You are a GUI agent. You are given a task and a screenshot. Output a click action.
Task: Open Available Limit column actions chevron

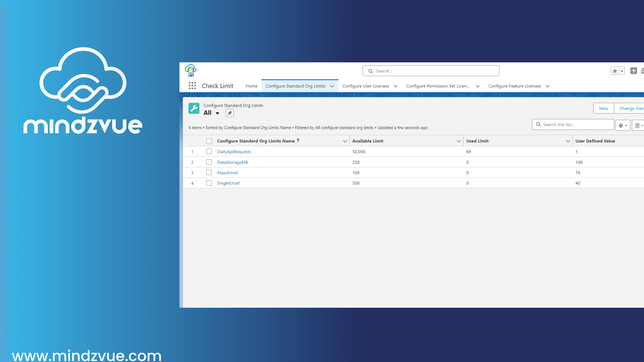pos(459,141)
